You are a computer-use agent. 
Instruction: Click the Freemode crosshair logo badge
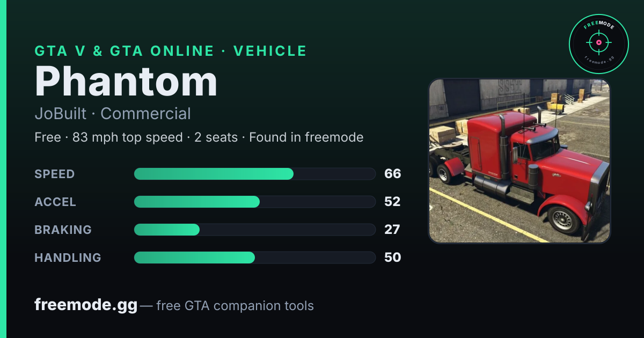[598, 44]
